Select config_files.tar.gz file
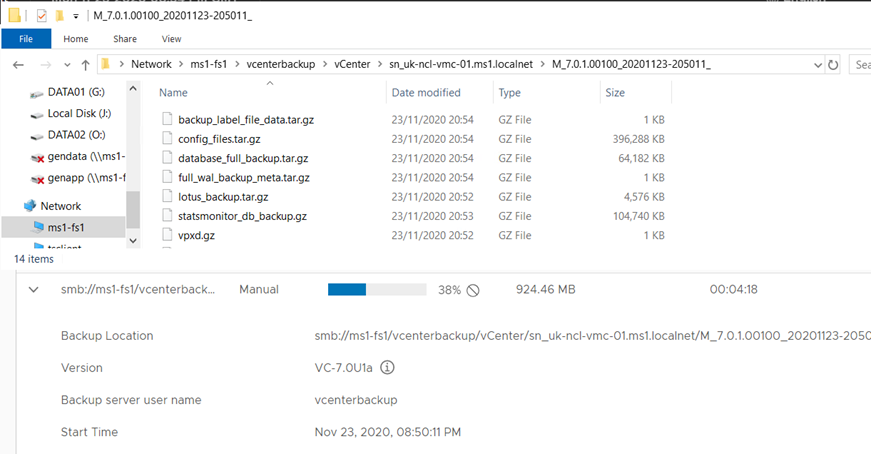Viewport: 871px width, 454px height. 219,139
